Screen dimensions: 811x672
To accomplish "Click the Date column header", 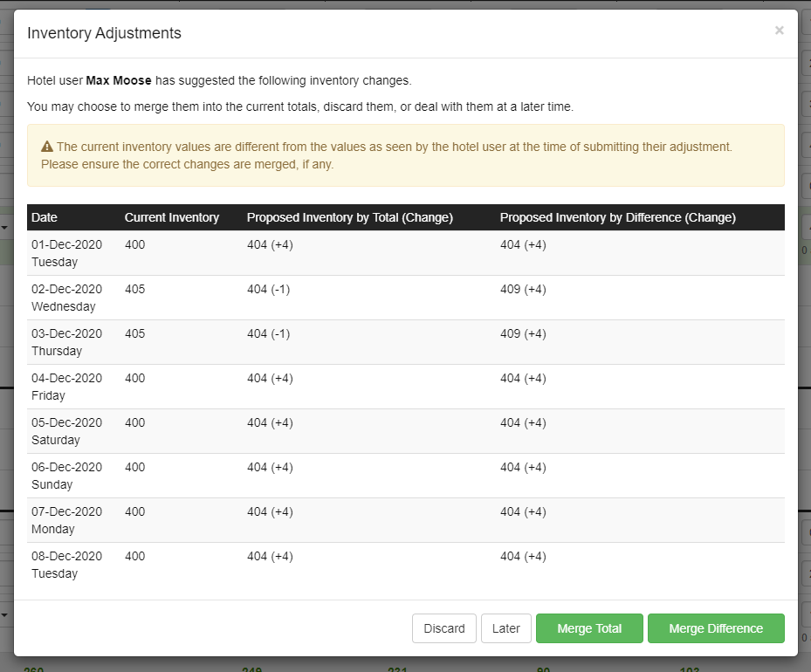I will [x=45, y=217].
